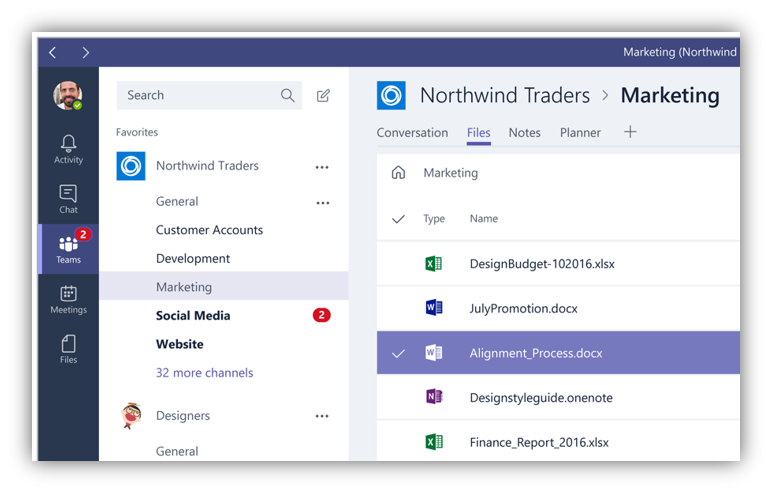Open the user profile picture

click(68, 96)
